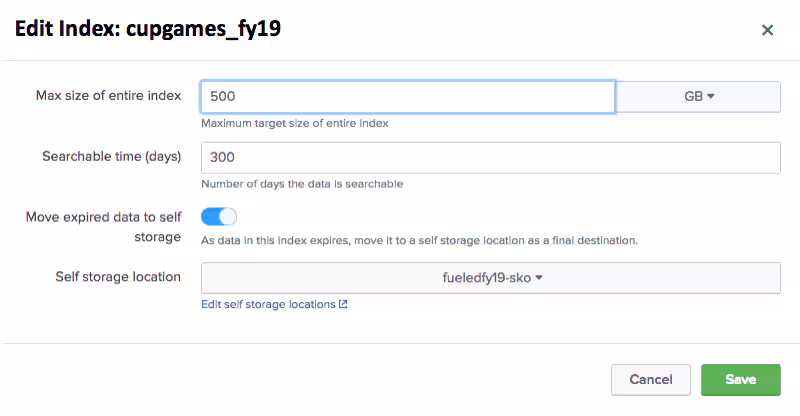Click the 'Number of days the data is searchable' hint
This screenshot has height=416, width=800.
(x=301, y=184)
